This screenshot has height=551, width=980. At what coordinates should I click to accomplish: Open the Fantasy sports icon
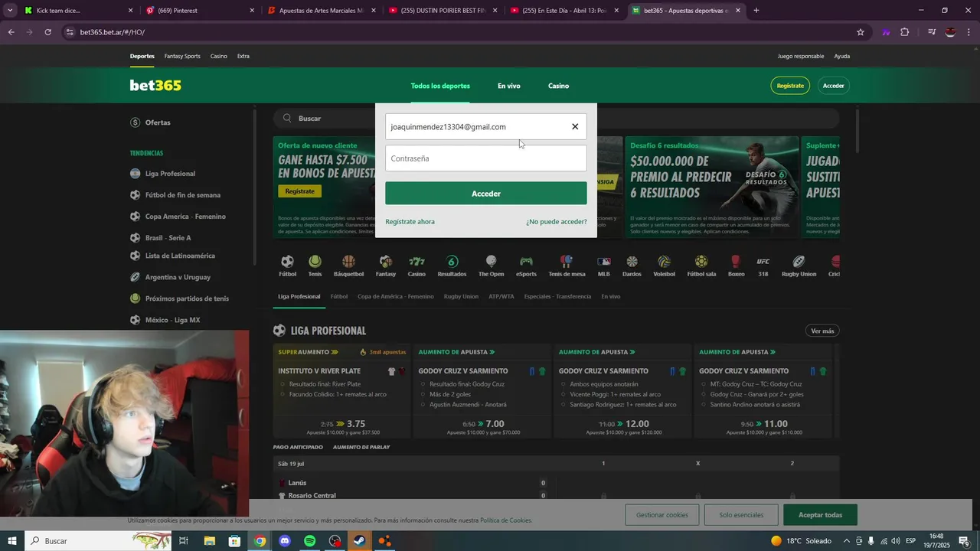[x=386, y=266]
